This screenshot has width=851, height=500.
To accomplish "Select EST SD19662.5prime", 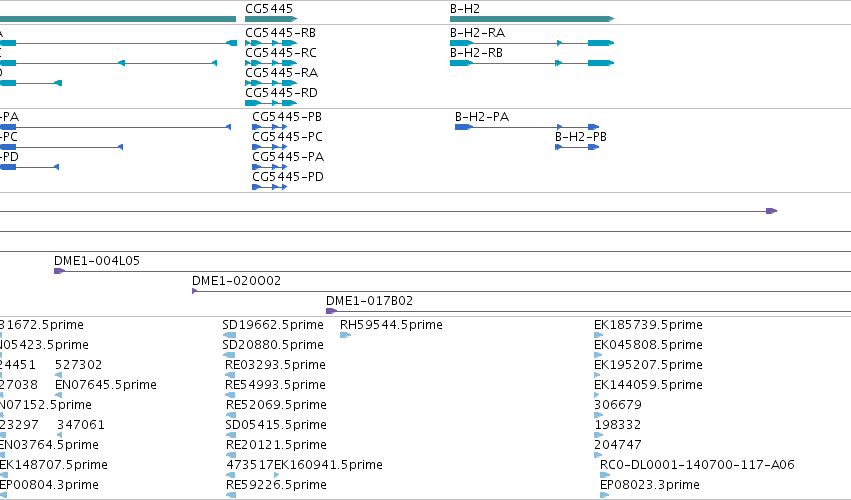I will (272, 325).
